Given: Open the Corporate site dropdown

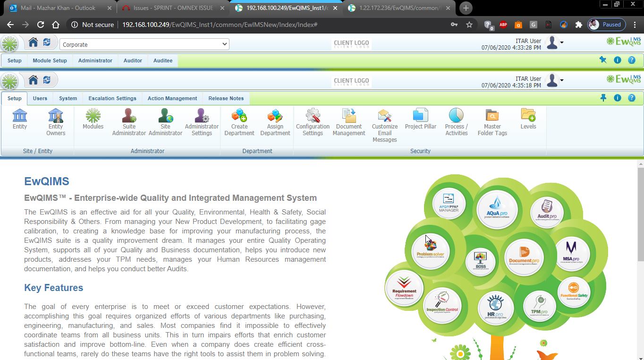Looking at the screenshot, I should 144,44.
